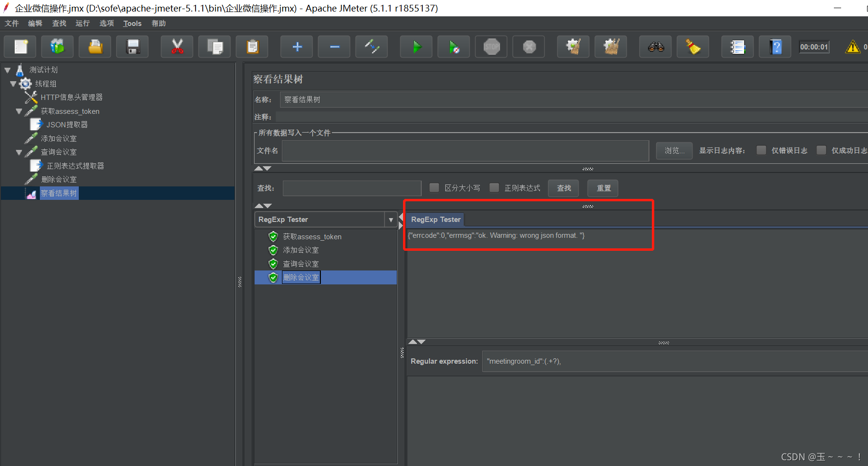Viewport: 868px width, 466px height.
Task: Click the Clear All double broom icon
Action: tap(611, 47)
